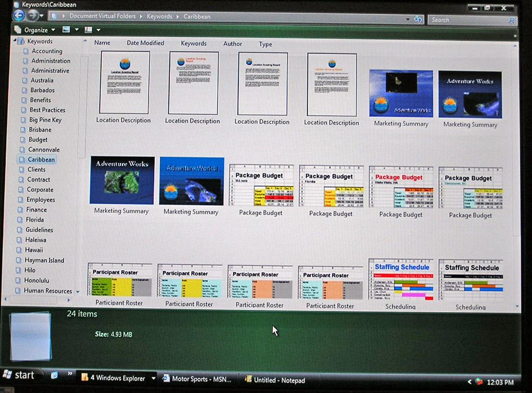
Task: Click inside the Search input box
Action: pyautogui.click(x=468, y=20)
